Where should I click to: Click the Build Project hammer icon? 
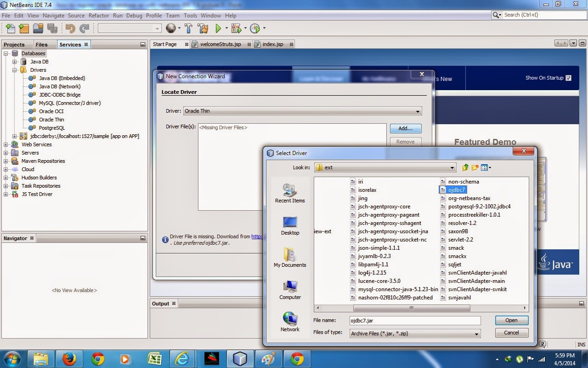[x=188, y=29]
